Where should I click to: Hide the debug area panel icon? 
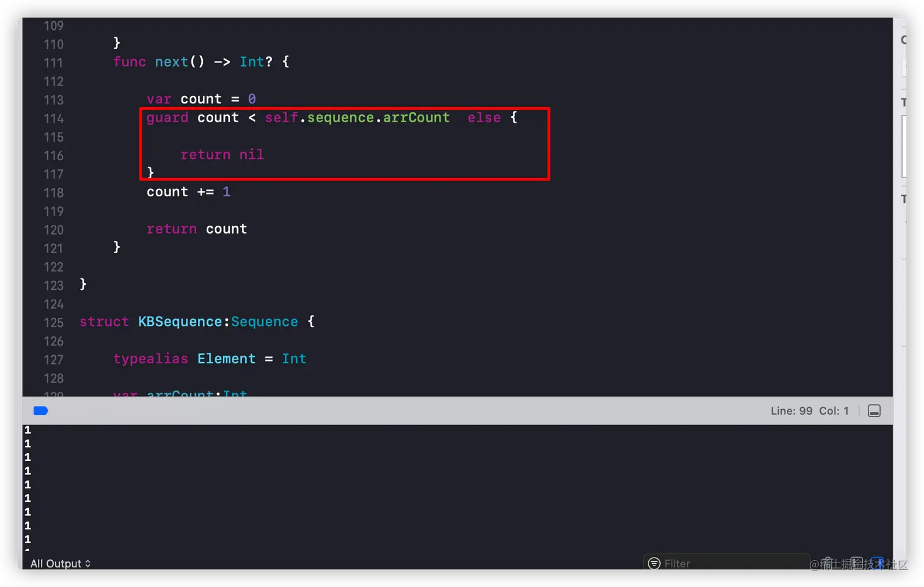coord(874,411)
